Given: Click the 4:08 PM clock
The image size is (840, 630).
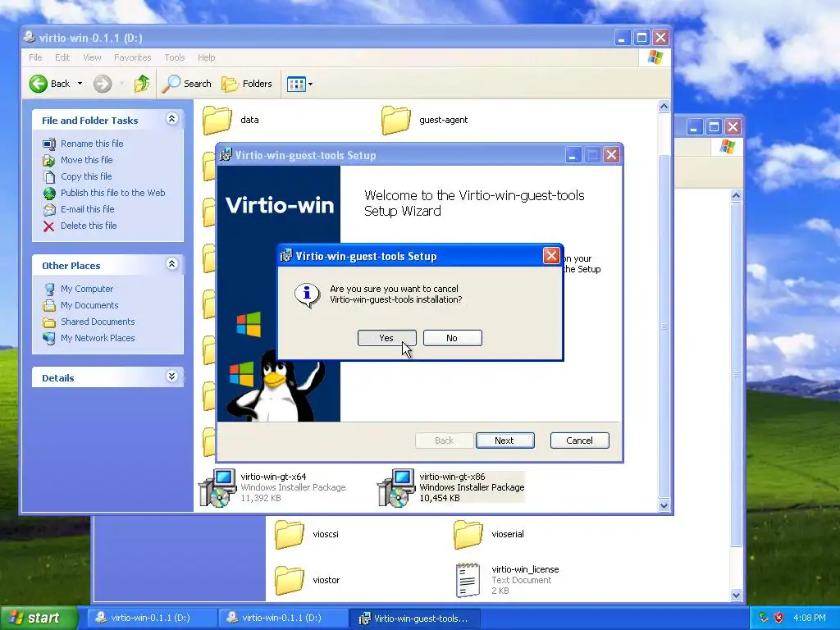Looking at the screenshot, I should click(810, 618).
